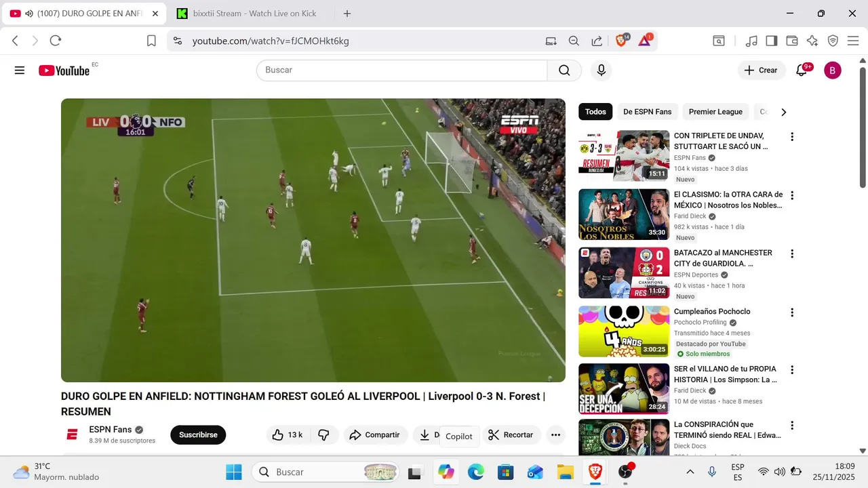Show hidden system tray icons
The width and height of the screenshot is (868, 488).
[690, 472]
